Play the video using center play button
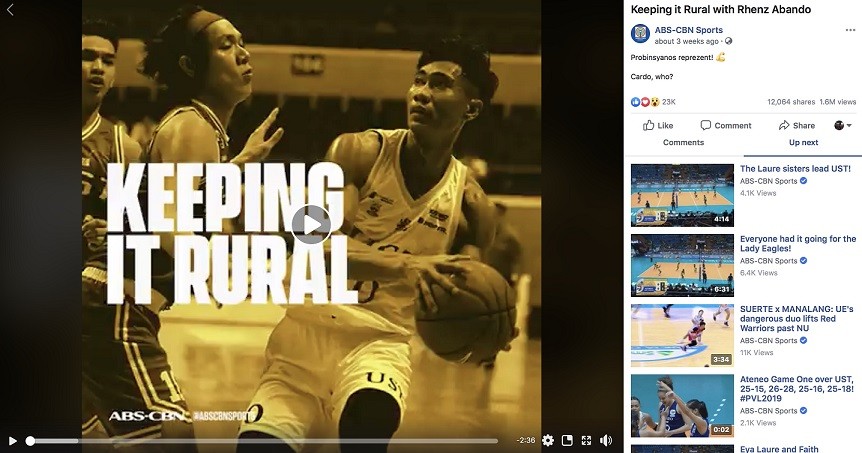Viewport: 862px width, 453px height. point(311,224)
